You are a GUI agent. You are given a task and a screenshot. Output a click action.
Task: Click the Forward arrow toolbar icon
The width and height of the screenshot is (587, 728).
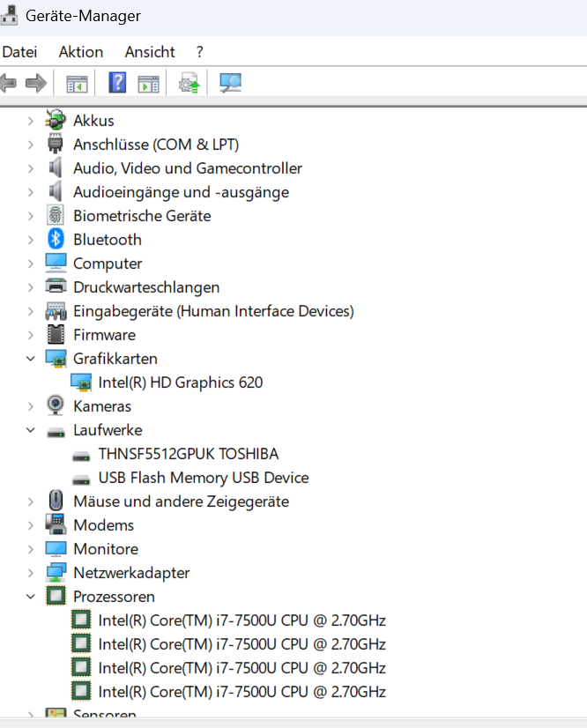click(36, 84)
